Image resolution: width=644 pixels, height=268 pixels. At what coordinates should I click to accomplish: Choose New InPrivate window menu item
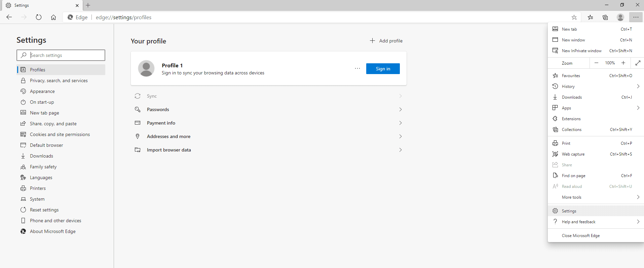tap(581, 51)
